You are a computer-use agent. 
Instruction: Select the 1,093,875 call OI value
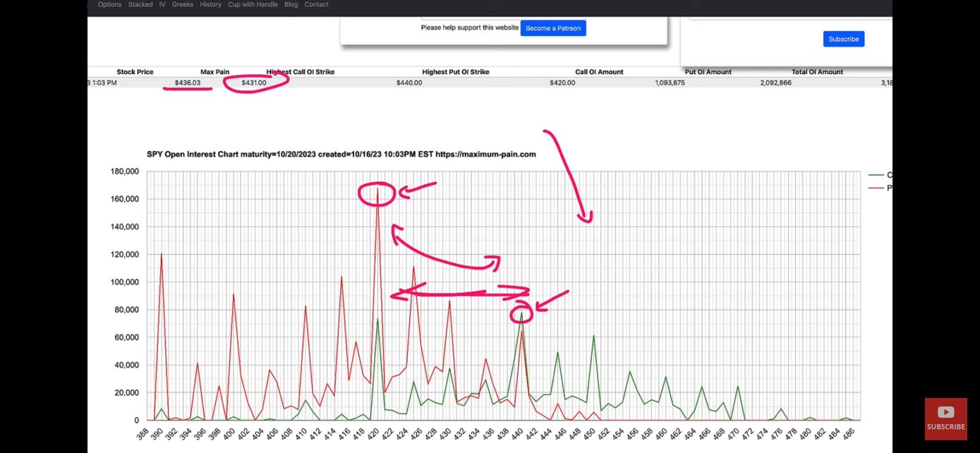tap(670, 83)
